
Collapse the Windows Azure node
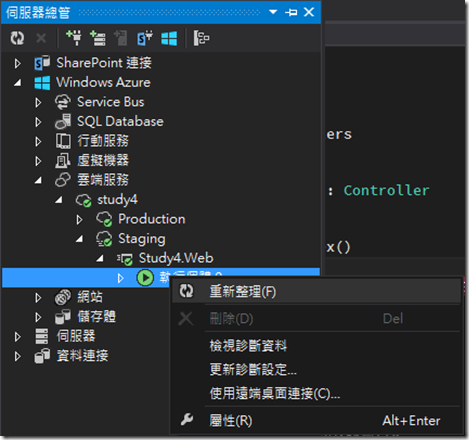coord(18,82)
